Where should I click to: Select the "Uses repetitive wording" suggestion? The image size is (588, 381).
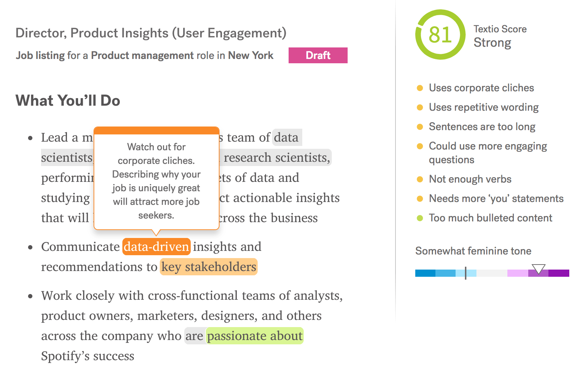(483, 107)
